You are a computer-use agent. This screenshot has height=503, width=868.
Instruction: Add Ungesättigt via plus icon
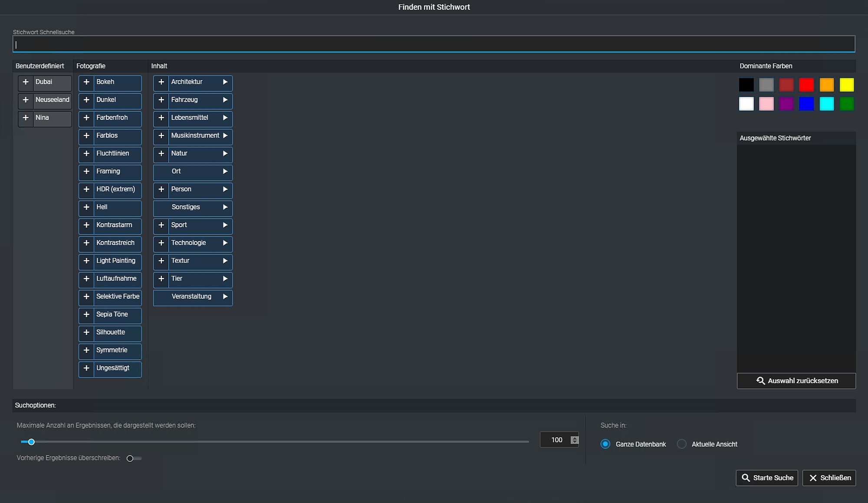pos(86,368)
